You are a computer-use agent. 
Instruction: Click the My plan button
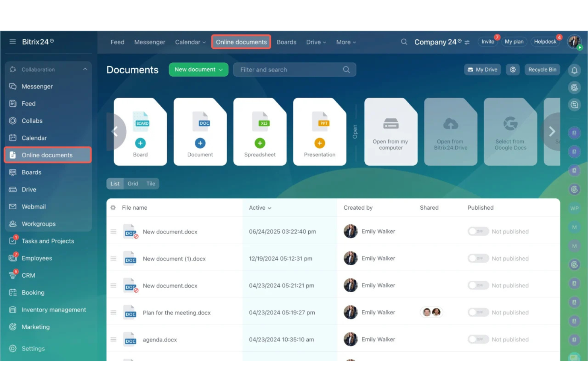coord(514,42)
